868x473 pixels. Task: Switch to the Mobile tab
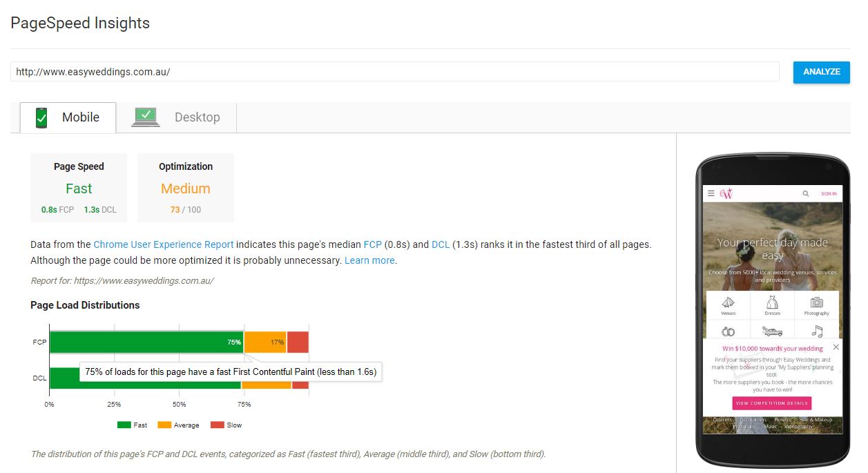point(68,117)
